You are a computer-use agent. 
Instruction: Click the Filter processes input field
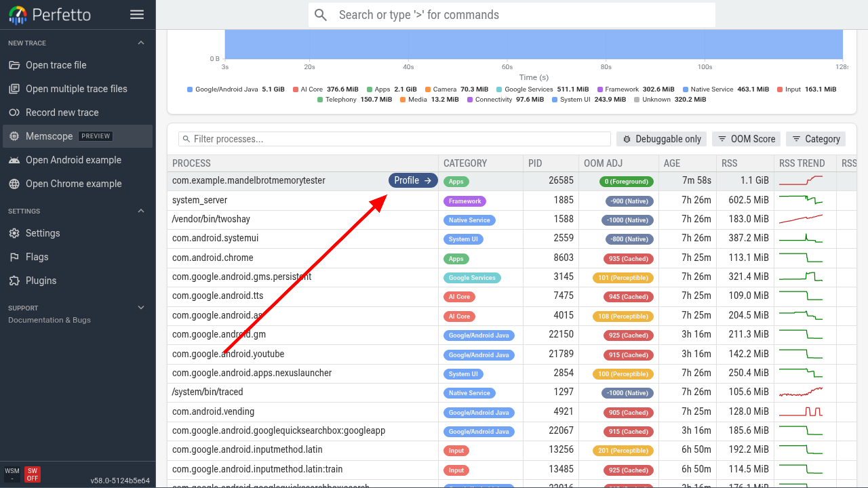point(395,139)
